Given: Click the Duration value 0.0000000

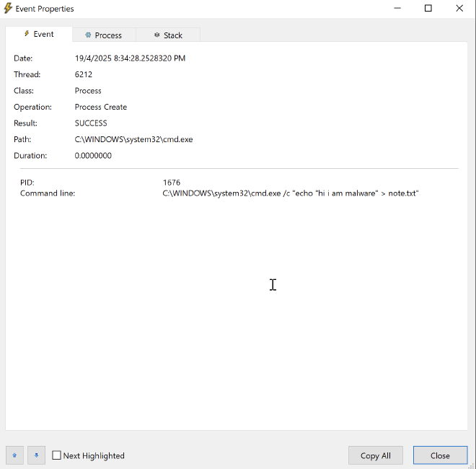Looking at the screenshot, I should pos(93,156).
